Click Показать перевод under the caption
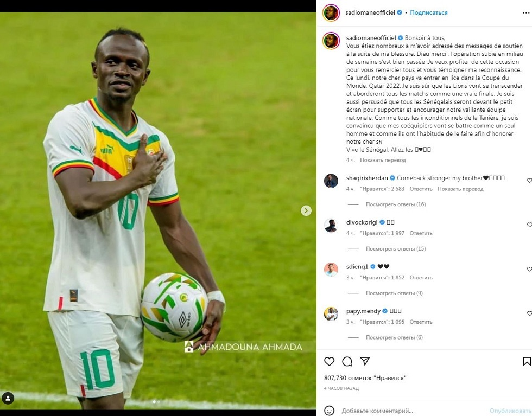 383,160
